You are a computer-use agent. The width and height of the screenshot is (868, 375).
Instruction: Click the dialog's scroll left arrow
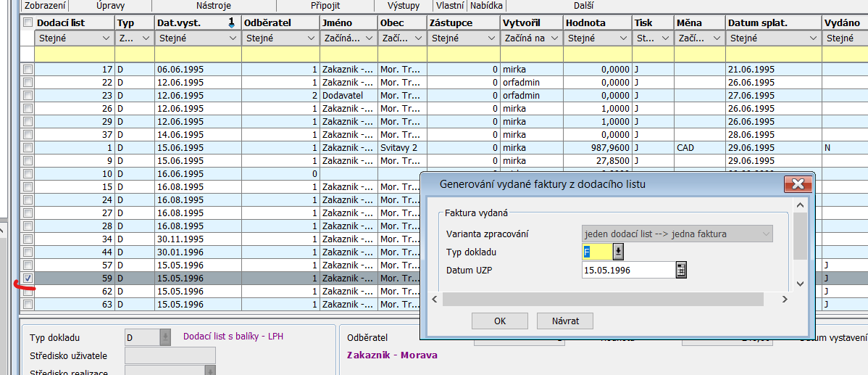(x=435, y=299)
